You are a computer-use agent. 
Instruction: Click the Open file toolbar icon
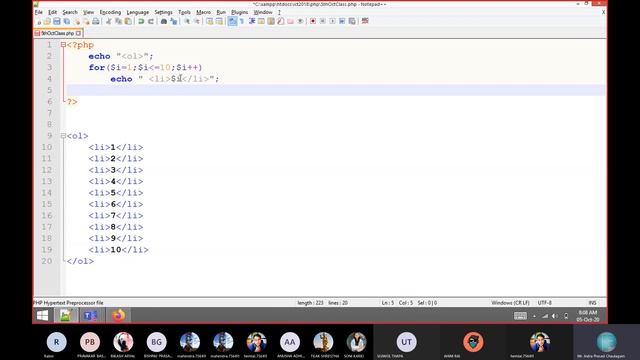(x=47, y=21)
